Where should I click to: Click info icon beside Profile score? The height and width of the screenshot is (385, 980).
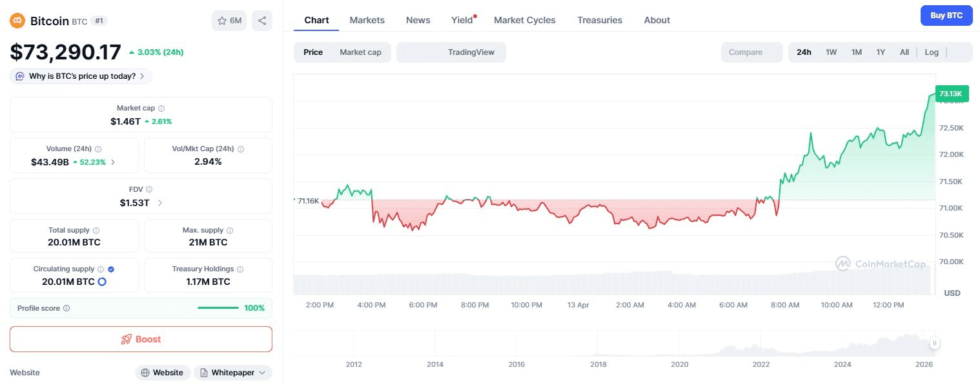(66, 309)
